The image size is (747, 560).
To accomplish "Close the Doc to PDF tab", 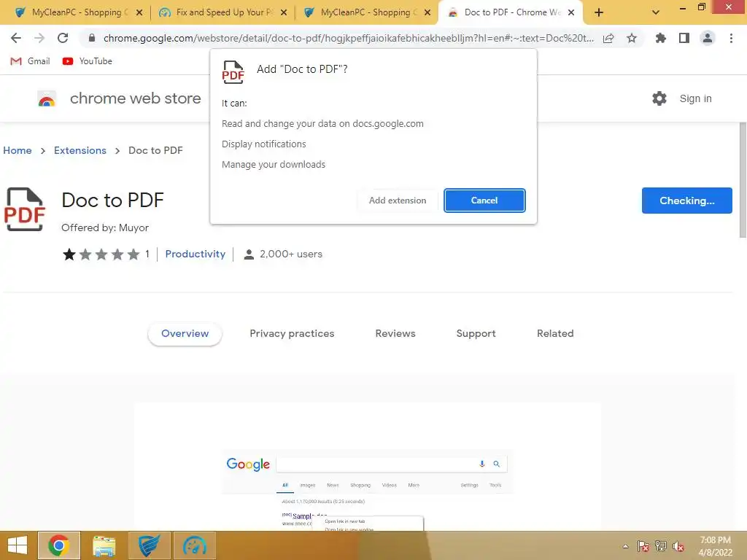I will (571, 12).
